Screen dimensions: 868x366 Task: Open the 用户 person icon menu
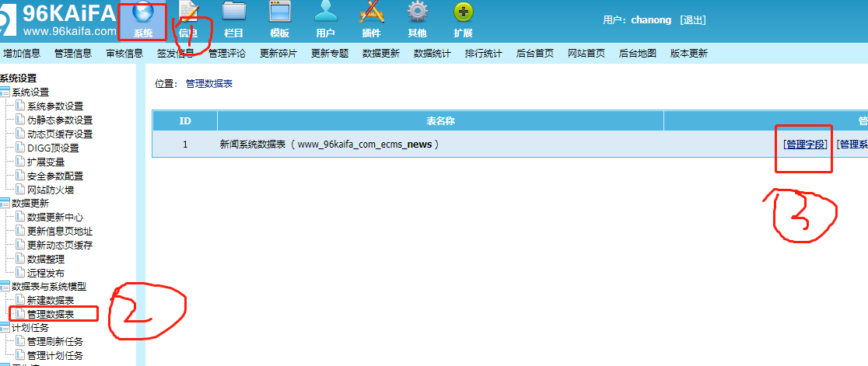click(x=325, y=20)
